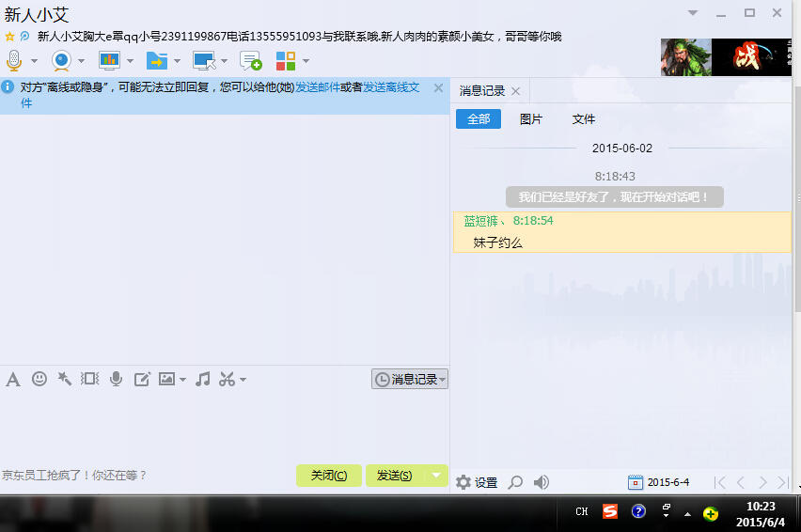The width and height of the screenshot is (801, 532).
Task: Click the 发送(S) button
Action: tap(394, 476)
